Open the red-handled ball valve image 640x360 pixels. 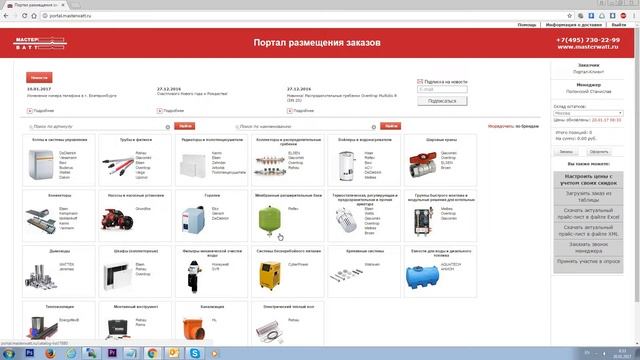422,164
